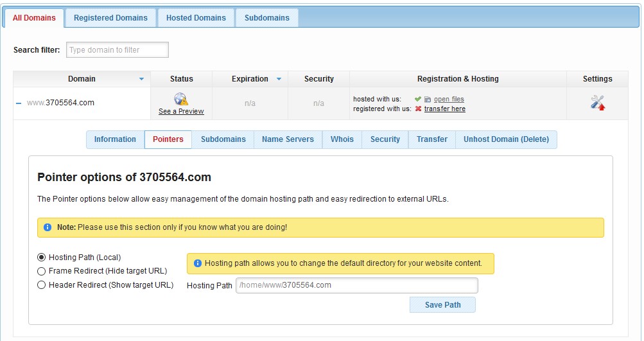Click the red X registered icon
The image size is (644, 341).
coord(418,109)
